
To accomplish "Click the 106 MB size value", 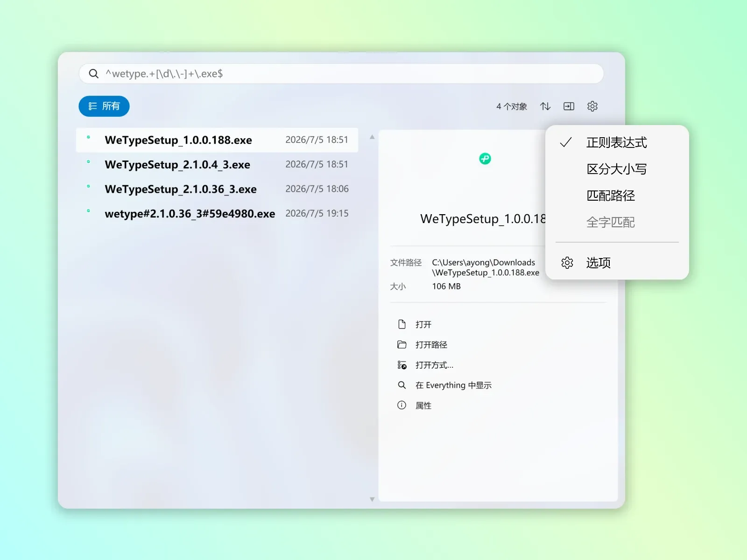I will click(x=446, y=287).
